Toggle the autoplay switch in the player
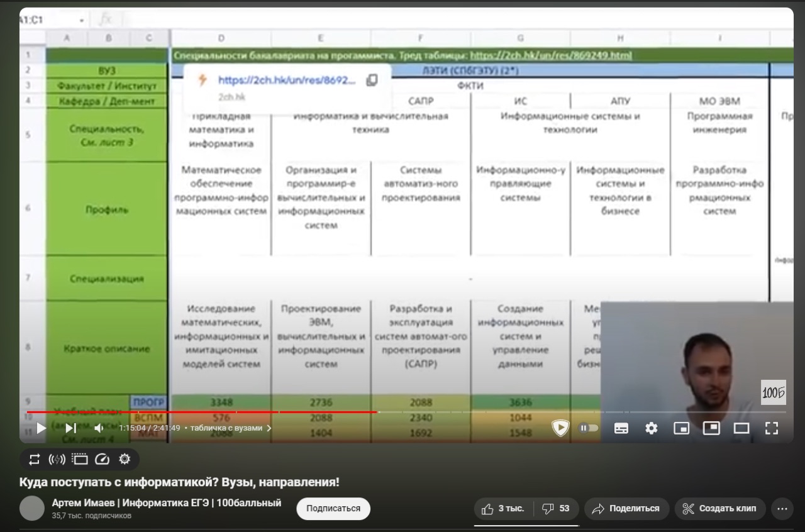This screenshot has width=805, height=532. click(589, 428)
